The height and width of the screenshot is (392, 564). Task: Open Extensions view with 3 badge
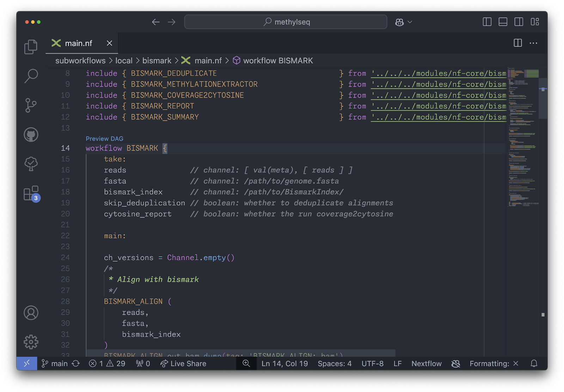tap(31, 194)
